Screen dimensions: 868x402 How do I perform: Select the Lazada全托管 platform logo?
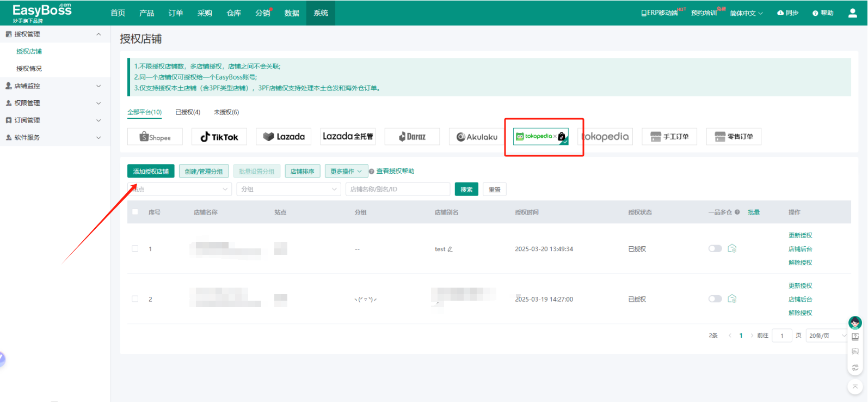pos(348,137)
